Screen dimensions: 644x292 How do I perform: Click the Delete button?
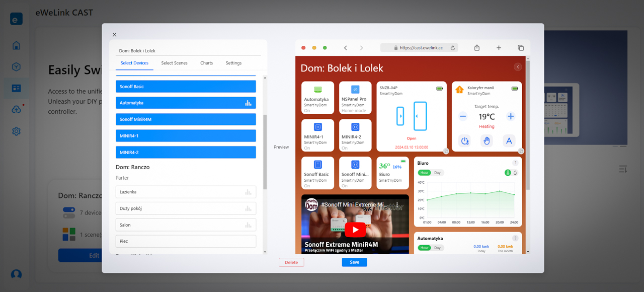(291, 262)
